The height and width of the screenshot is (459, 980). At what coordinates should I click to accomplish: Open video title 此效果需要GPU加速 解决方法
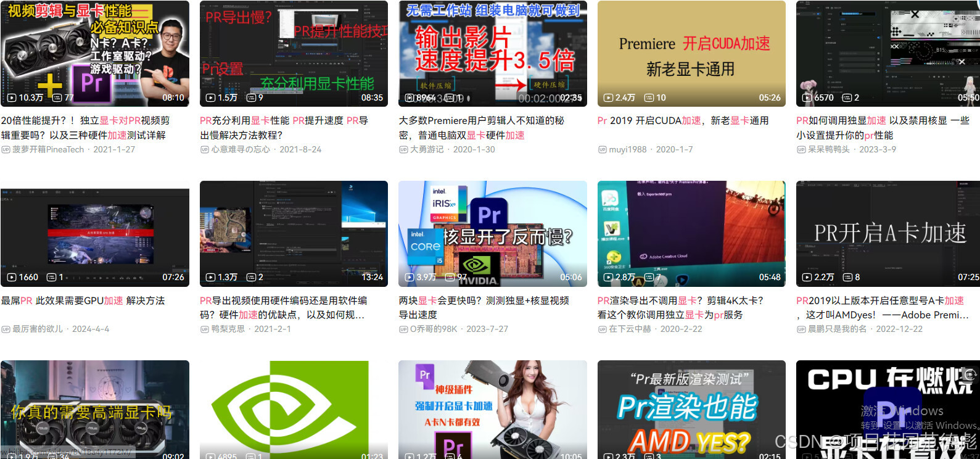point(83,300)
